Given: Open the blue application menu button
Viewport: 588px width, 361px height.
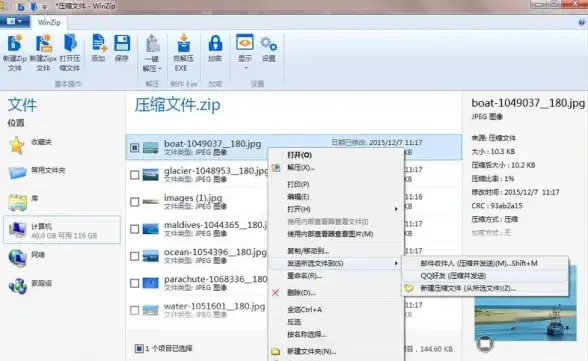Looking at the screenshot, I should click(x=15, y=21).
